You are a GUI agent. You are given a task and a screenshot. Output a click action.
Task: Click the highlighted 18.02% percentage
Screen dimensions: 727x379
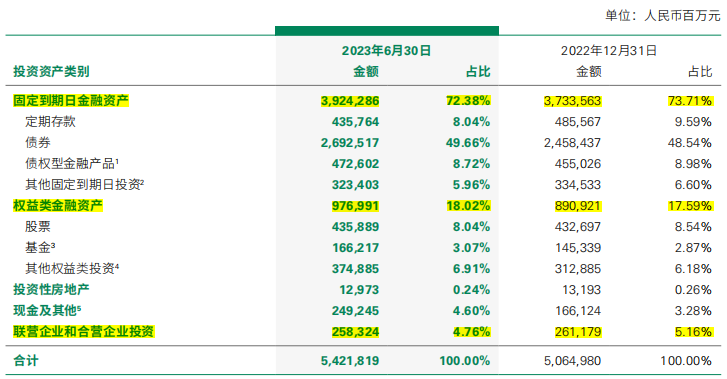point(468,206)
